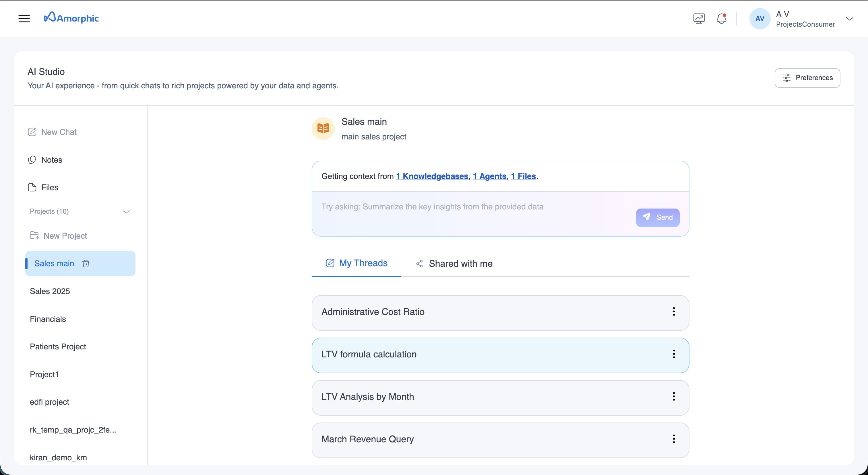Click the Amorphic logo
Viewport: 868px width, 475px height.
71,17
